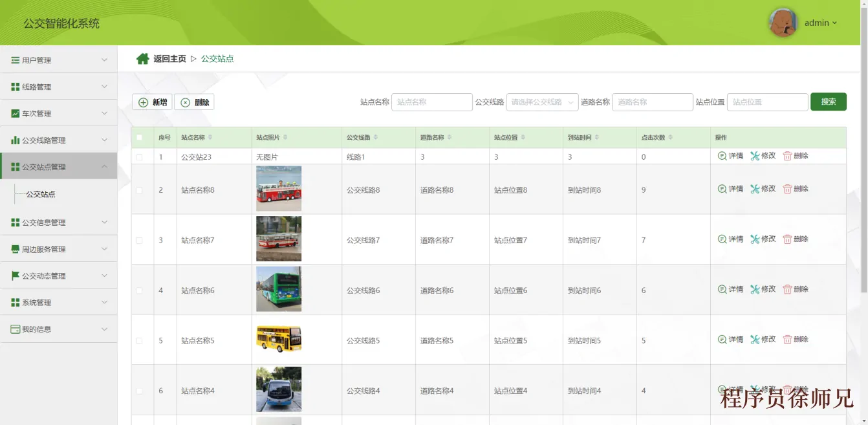Click the toolbar 删除 button
Viewport: 868px width, 425px height.
pos(194,102)
